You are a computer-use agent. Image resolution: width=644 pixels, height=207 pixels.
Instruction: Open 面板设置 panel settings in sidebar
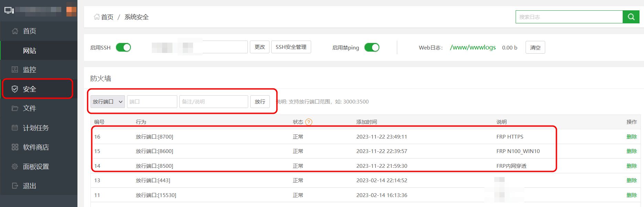35,167
